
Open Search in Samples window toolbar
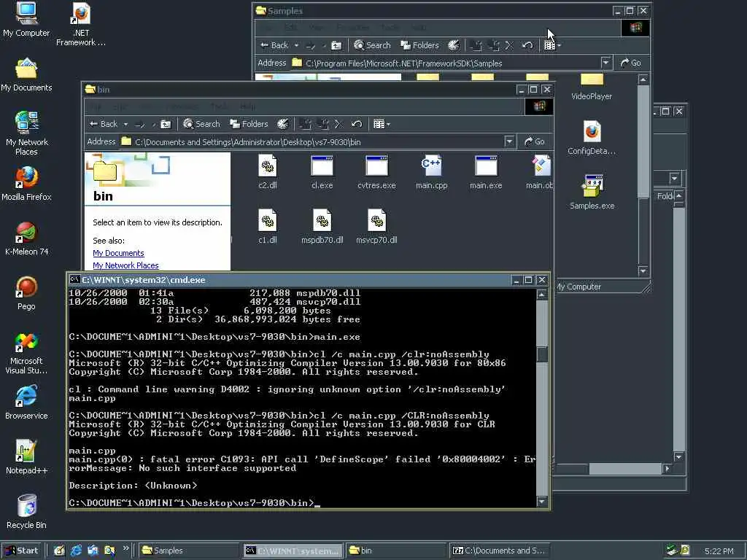pyautogui.click(x=373, y=45)
